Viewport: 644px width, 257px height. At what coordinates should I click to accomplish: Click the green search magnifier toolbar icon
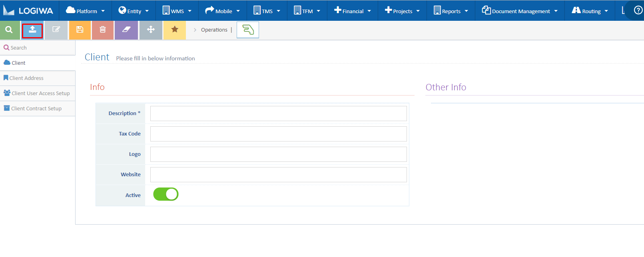click(x=9, y=30)
